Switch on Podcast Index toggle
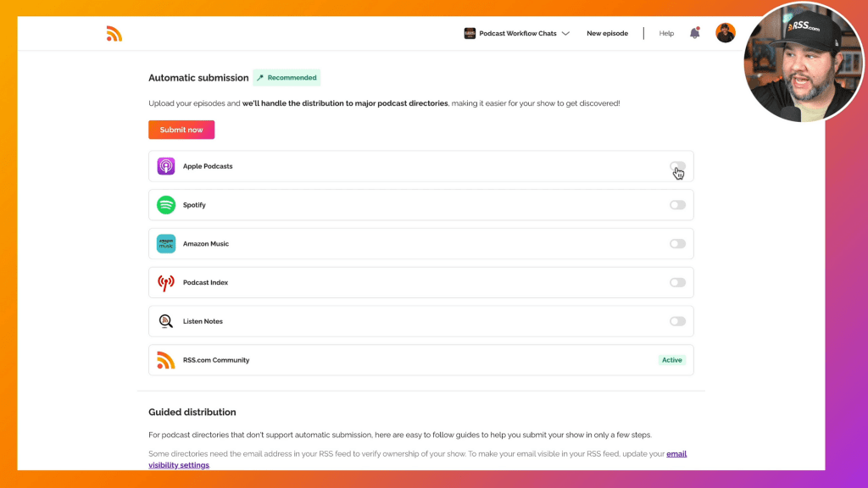The image size is (868, 488). click(x=677, y=283)
